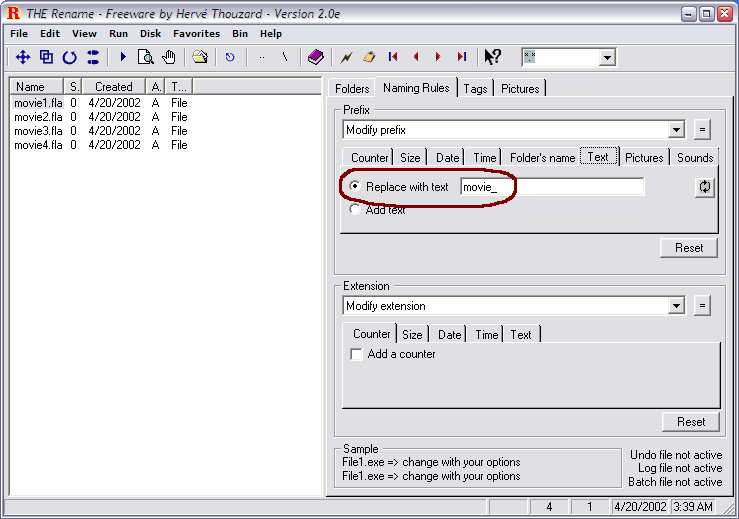Click the lightning bolt toolbar icon
The image size is (739, 519).
pos(346,58)
